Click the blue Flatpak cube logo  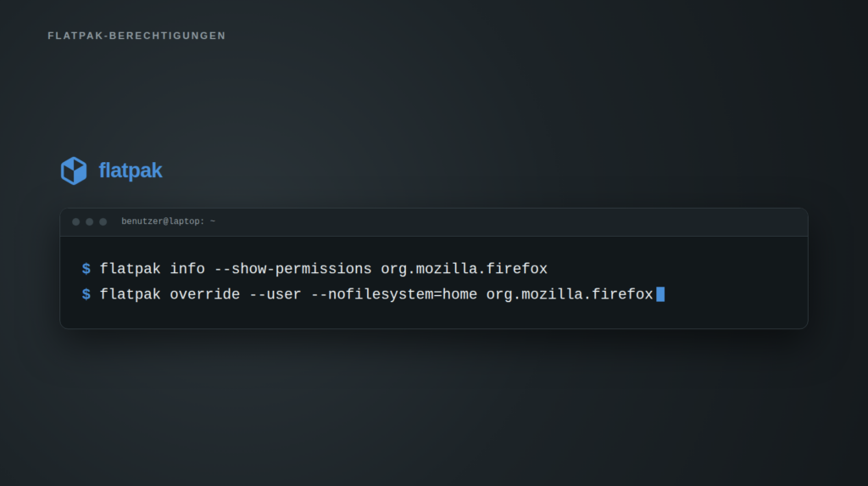pyautogui.click(x=74, y=170)
